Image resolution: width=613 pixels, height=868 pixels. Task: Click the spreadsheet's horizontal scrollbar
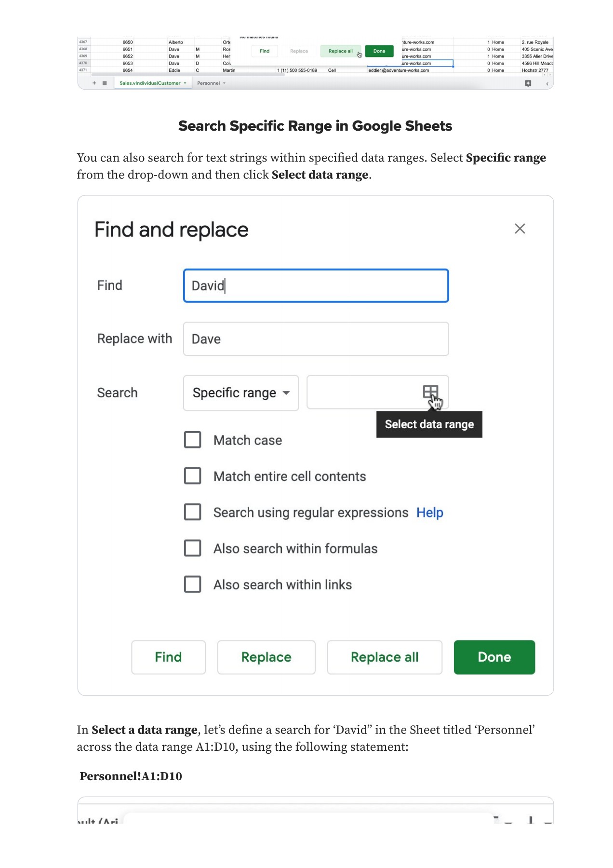pyautogui.click(x=188, y=75)
